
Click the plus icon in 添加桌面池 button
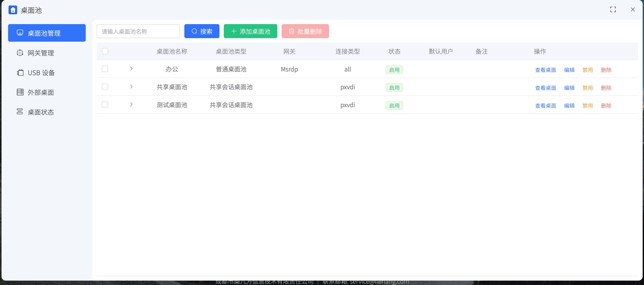[x=234, y=31]
